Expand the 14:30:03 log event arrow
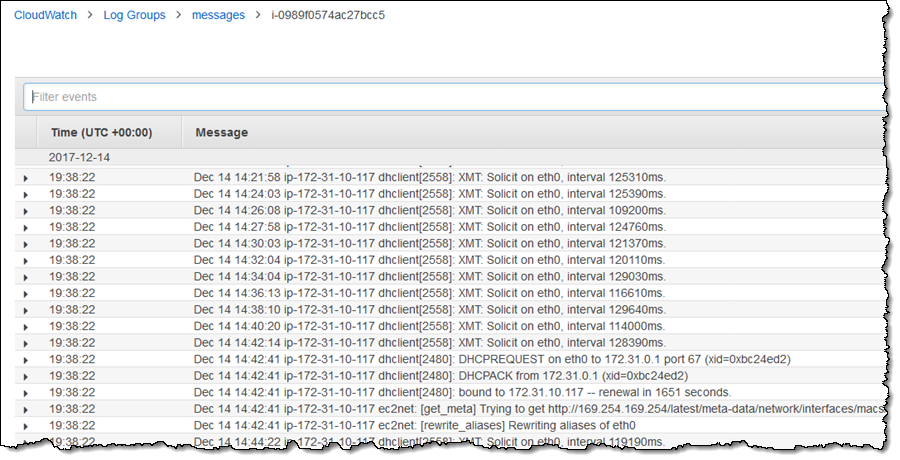The height and width of the screenshot is (460, 900). (25, 244)
